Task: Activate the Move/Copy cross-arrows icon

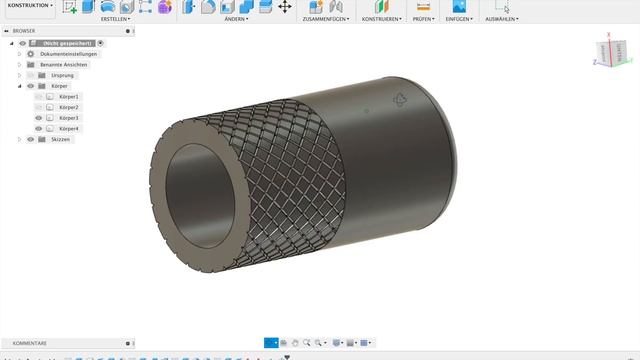Action: pos(284,7)
